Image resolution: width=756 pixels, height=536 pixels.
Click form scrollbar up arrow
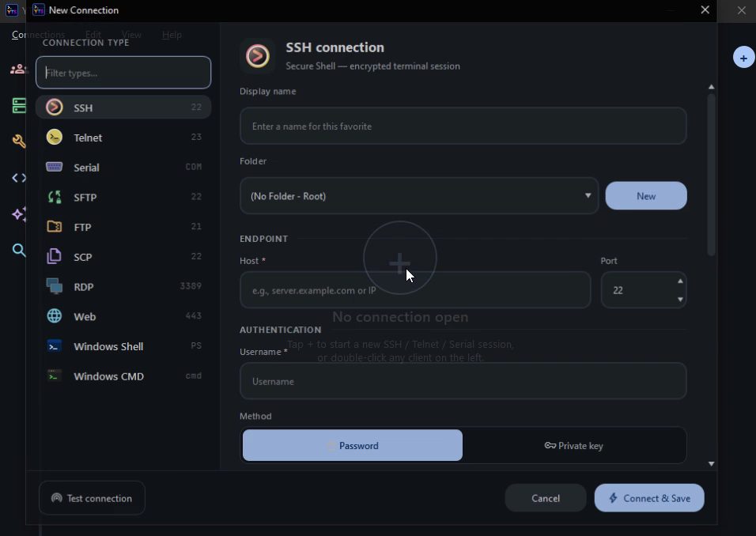coord(711,87)
